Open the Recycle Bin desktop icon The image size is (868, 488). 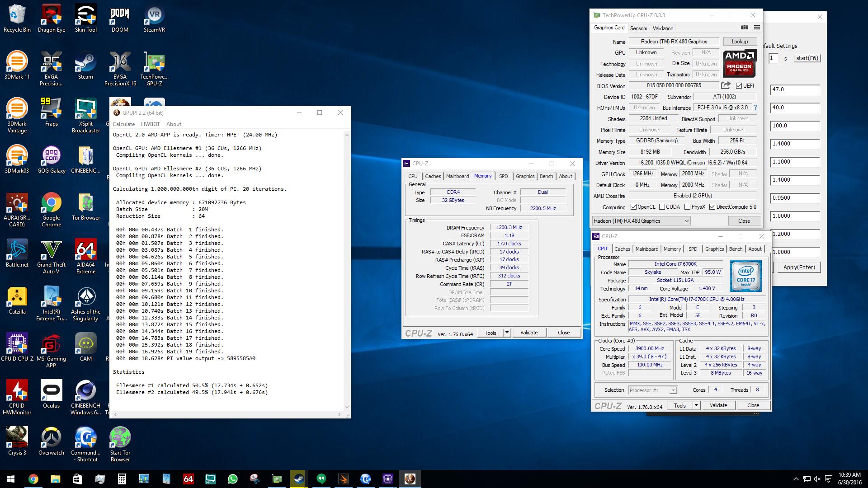17,19
